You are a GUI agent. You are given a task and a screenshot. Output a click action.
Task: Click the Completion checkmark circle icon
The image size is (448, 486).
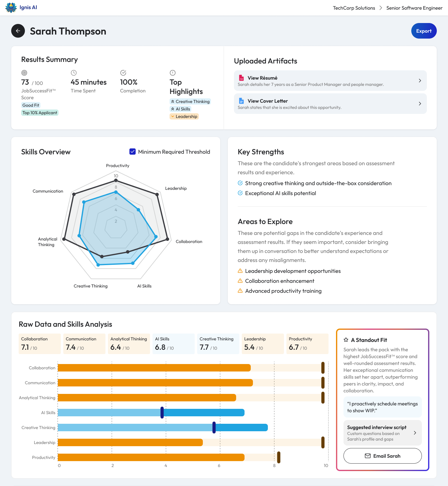pos(123,73)
